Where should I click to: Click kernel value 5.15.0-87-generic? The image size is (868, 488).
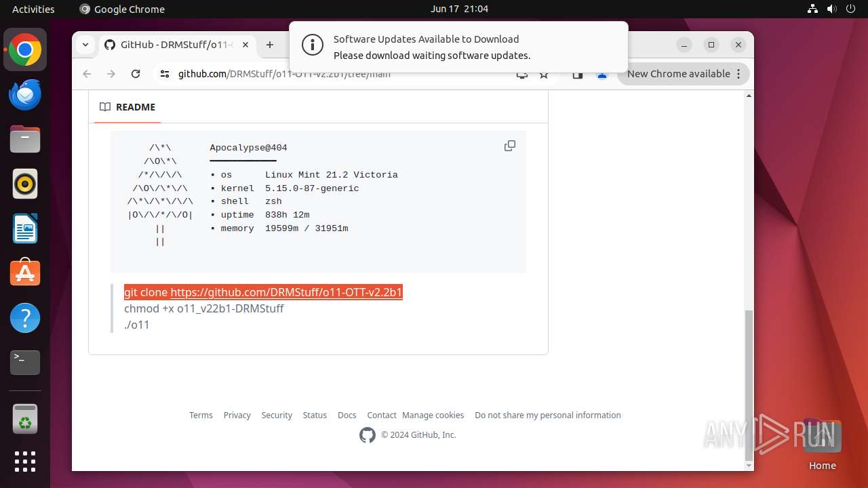pyautogui.click(x=312, y=188)
